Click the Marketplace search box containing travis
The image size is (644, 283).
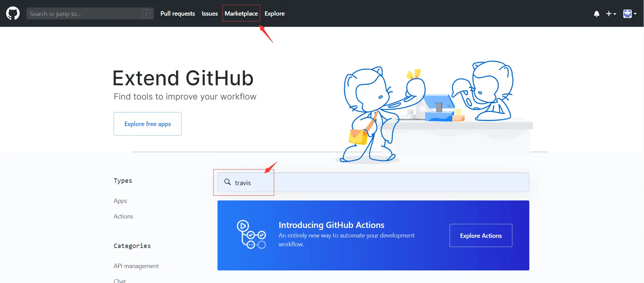click(x=373, y=182)
